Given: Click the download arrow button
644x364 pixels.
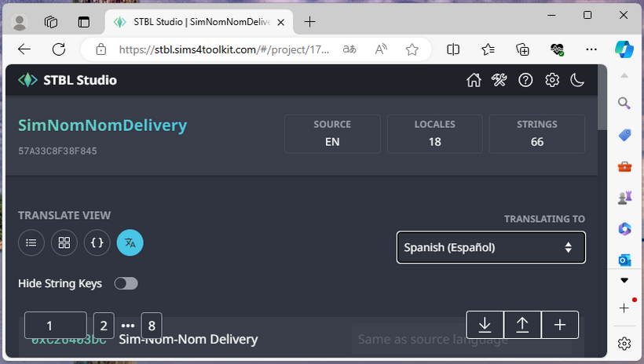Looking at the screenshot, I should point(485,325).
